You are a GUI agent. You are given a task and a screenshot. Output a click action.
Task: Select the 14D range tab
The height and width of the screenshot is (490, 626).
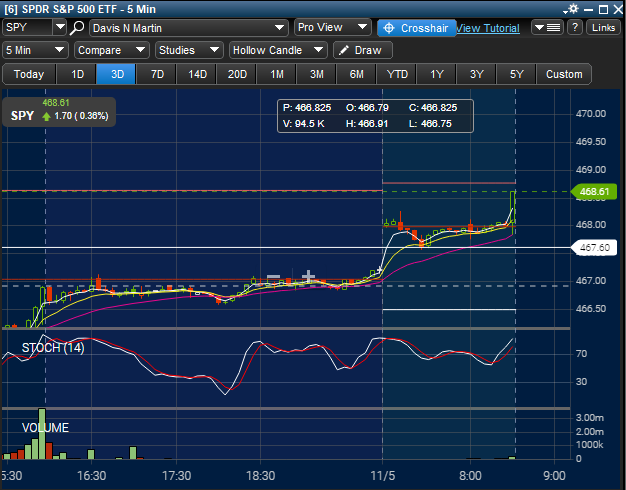pos(197,74)
